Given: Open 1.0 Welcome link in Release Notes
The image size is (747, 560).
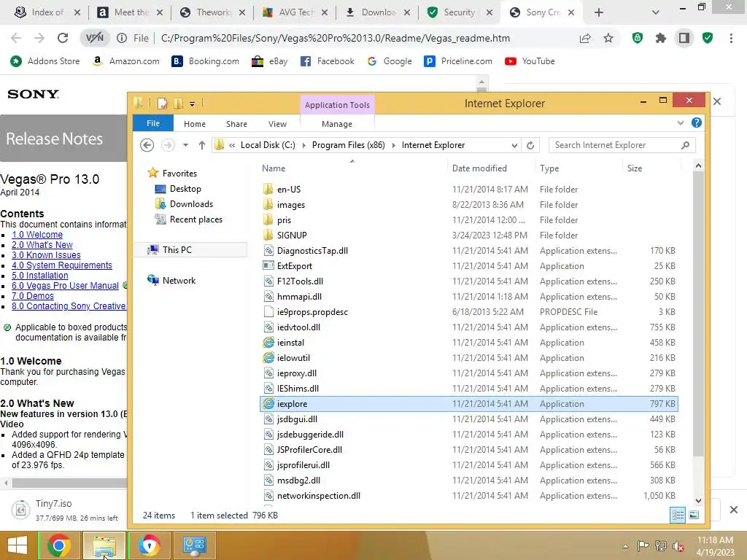Looking at the screenshot, I should point(37,235).
